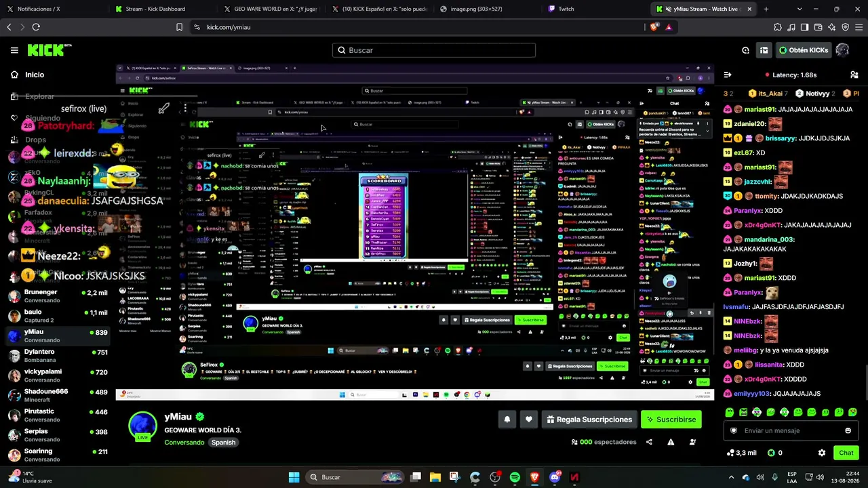Click the first green Kick emote
This screenshot has height=488, width=868.
[x=730, y=412]
